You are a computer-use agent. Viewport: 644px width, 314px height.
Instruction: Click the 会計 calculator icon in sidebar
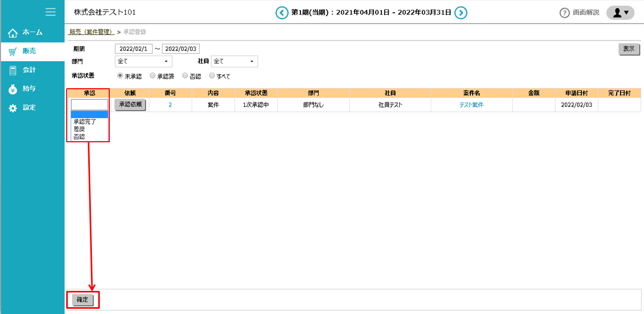[13, 70]
